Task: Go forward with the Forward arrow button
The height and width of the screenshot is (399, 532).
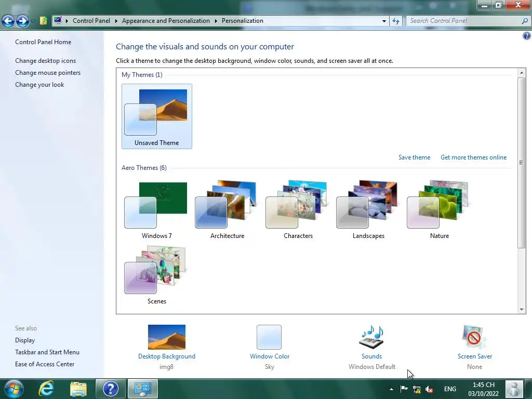Action: (x=22, y=21)
